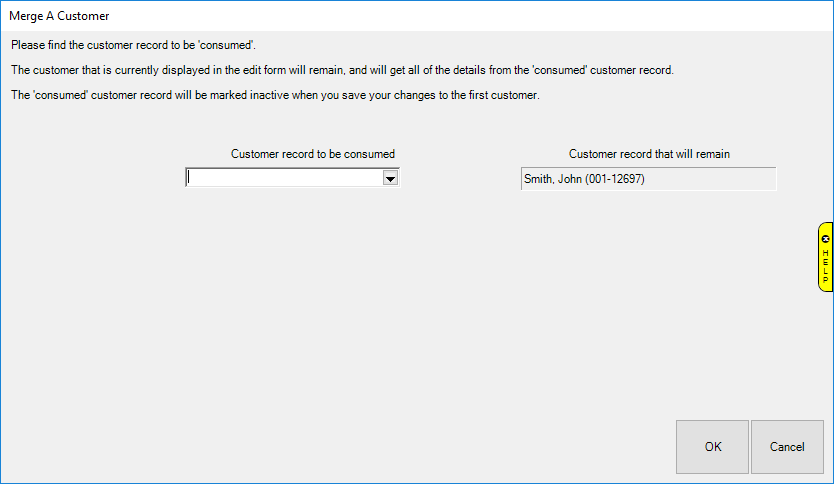Viewport: 834px width, 484px height.
Task: Click the 'Customer record to be consumed' label
Action: (x=313, y=154)
